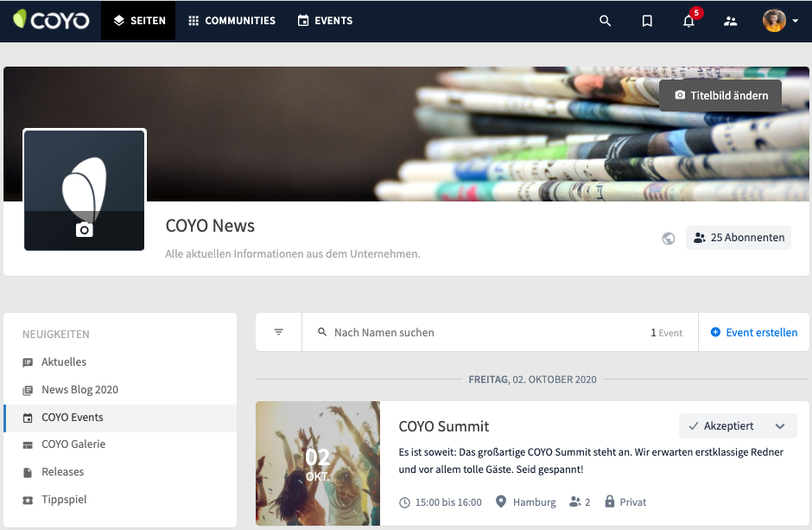Click the location pin icon beside Hamburg

click(x=501, y=501)
